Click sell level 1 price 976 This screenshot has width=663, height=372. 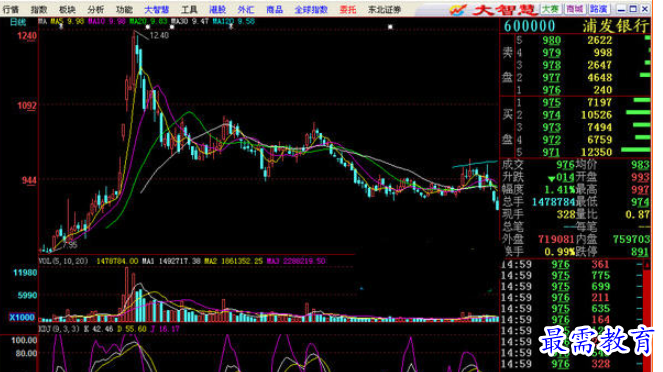[x=552, y=90]
